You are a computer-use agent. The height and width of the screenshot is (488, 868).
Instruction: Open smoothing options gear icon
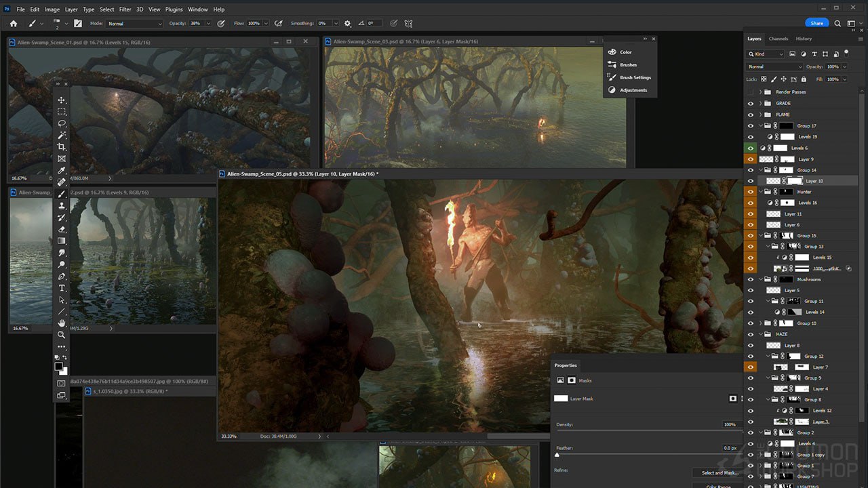pos(348,23)
